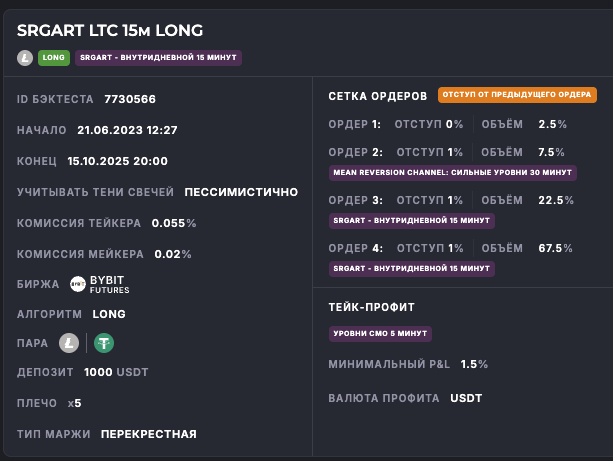Click the Litecoin coin icon below the title
The width and height of the screenshot is (613, 461).
tap(25, 58)
